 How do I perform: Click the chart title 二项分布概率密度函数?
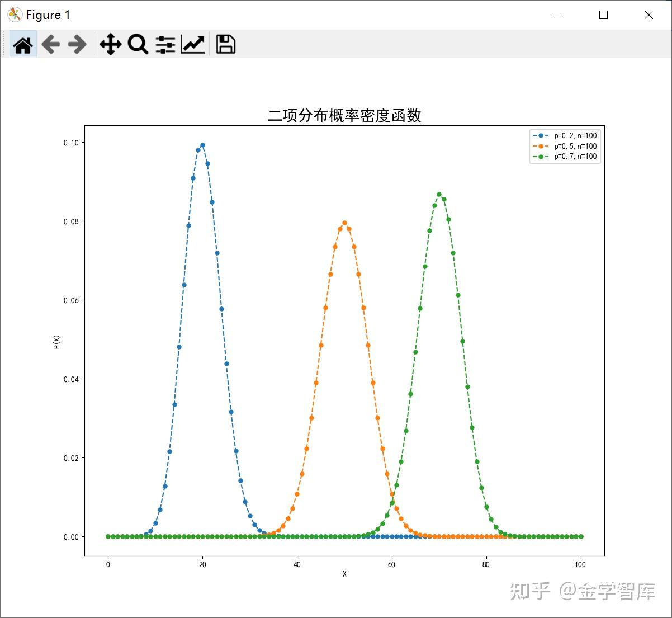click(345, 116)
